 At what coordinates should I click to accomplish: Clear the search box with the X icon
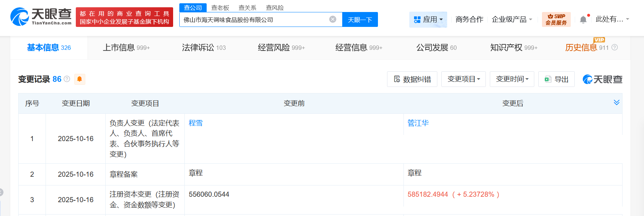(332, 19)
